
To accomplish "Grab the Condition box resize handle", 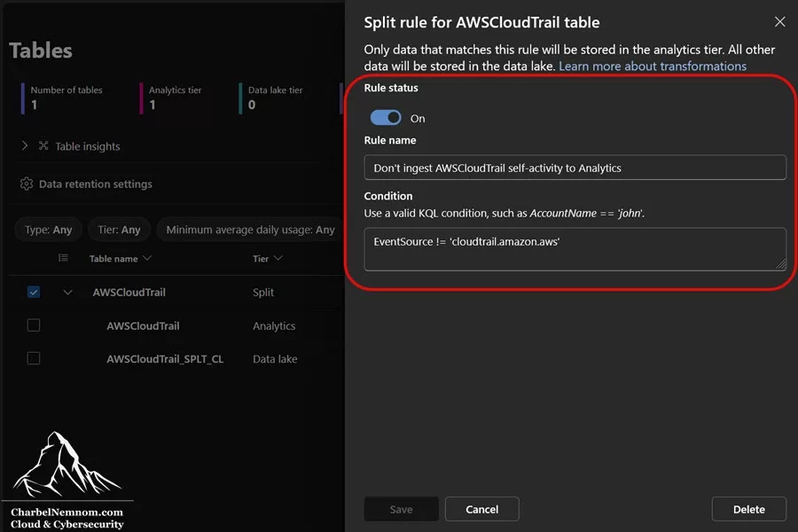I will [x=780, y=264].
